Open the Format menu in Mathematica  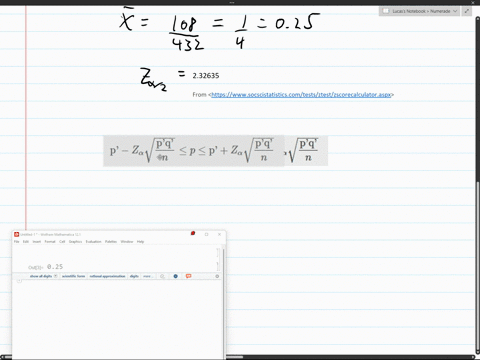click(50, 242)
